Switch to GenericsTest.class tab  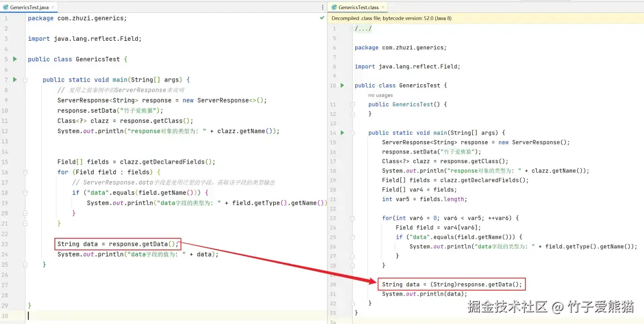(358, 7)
